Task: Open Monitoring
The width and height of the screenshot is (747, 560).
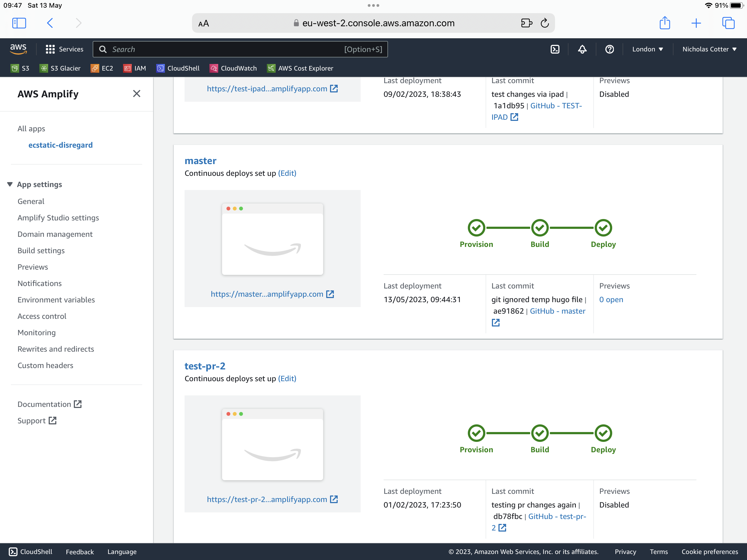Action: pyautogui.click(x=36, y=333)
